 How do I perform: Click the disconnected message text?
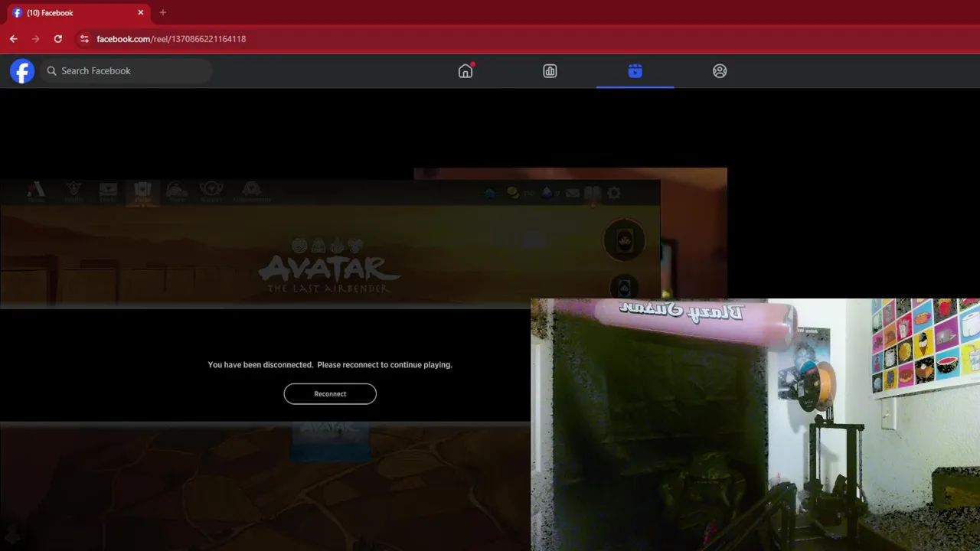330,365
